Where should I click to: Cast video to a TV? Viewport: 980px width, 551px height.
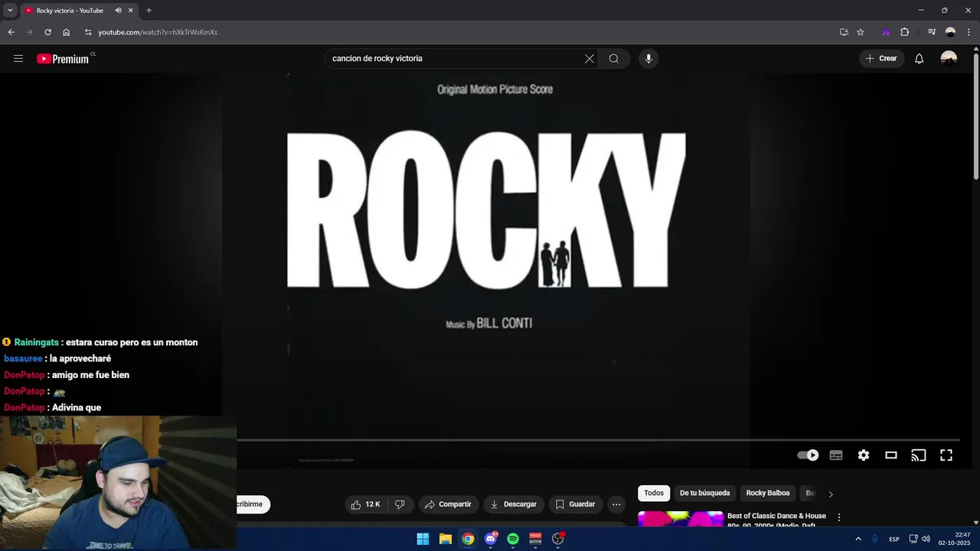tap(919, 455)
